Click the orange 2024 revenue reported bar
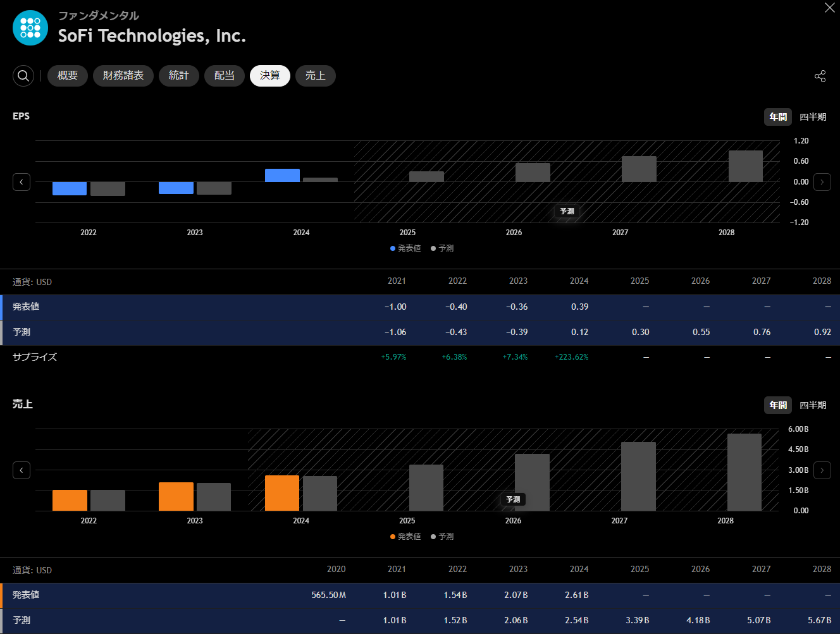840x634 pixels. (282, 493)
